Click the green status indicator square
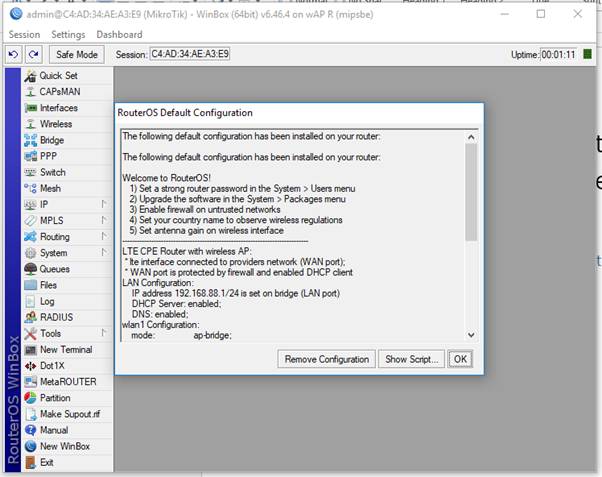602x477 pixels. [587, 54]
